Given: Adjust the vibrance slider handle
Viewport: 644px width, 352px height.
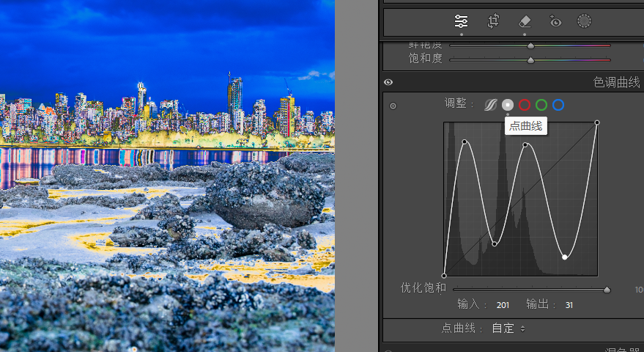Looking at the screenshot, I should pos(530,45).
